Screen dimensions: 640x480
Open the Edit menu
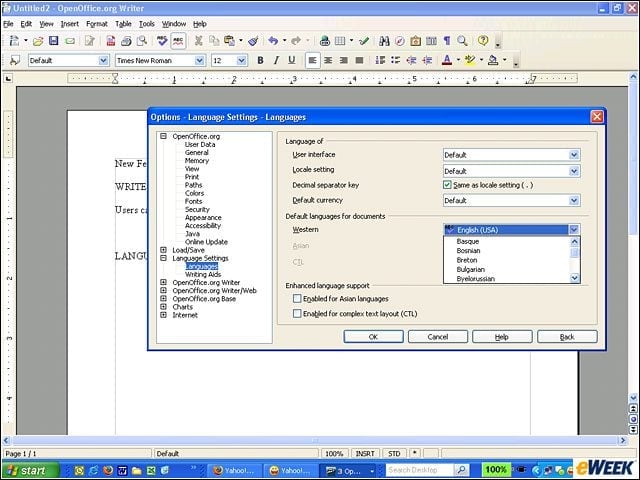tap(26, 24)
